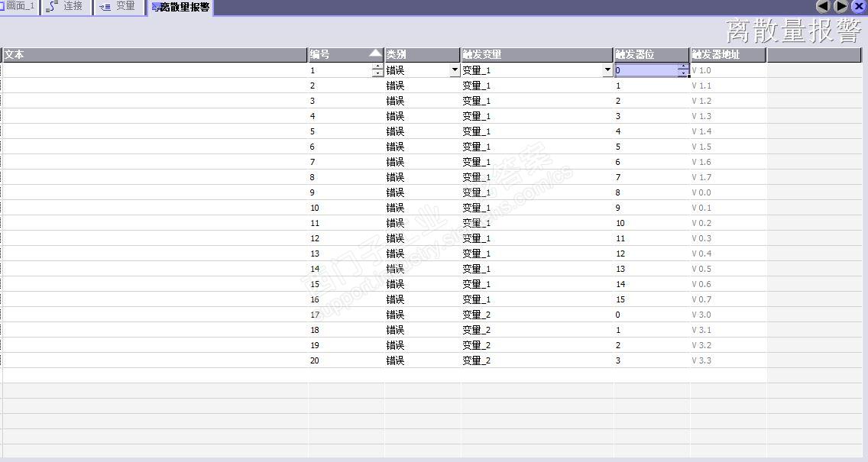Click the trigger bit 15 cell
Viewport: 868px width, 462px height.
(652, 299)
